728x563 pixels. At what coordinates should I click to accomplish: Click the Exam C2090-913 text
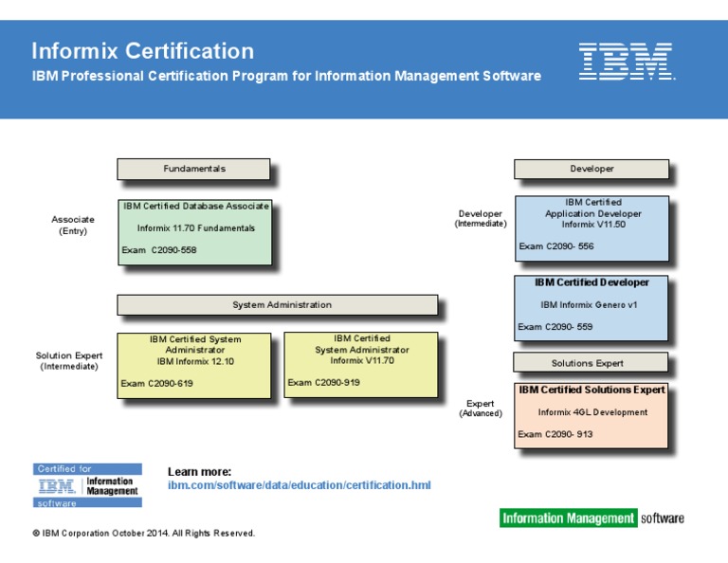coord(555,434)
